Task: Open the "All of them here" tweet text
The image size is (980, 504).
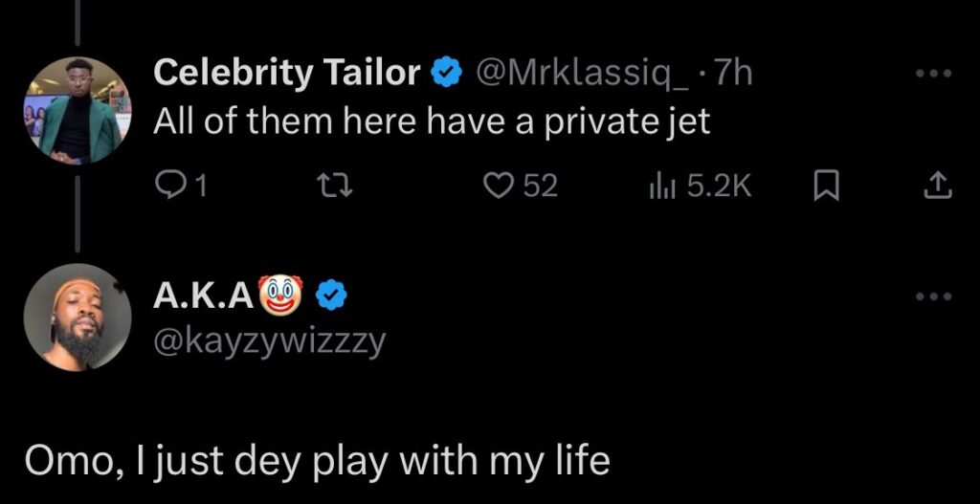Action: click(x=432, y=121)
